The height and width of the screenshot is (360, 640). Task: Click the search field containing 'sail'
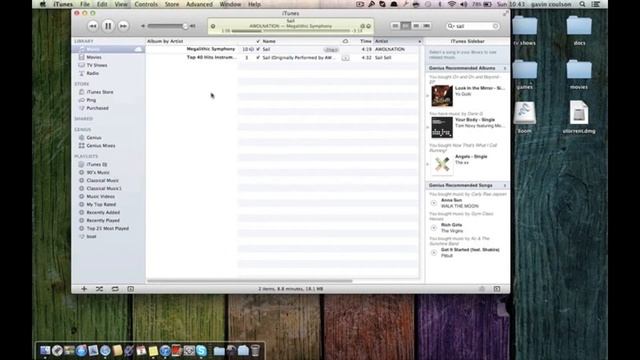coord(473,26)
